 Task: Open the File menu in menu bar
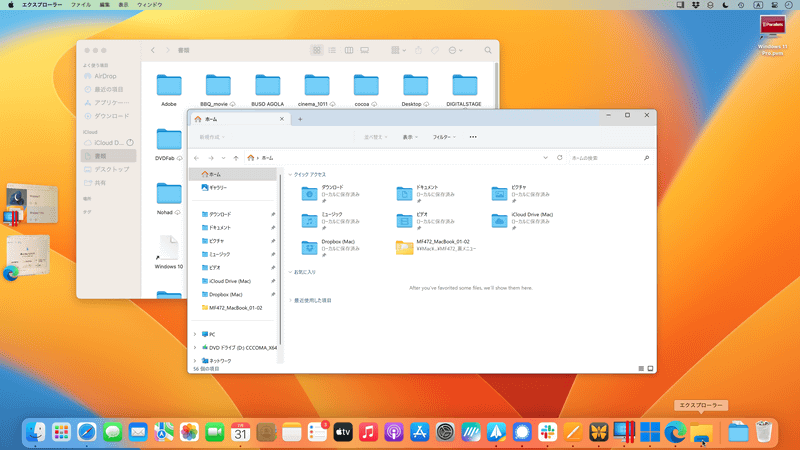pyautogui.click(x=81, y=5)
